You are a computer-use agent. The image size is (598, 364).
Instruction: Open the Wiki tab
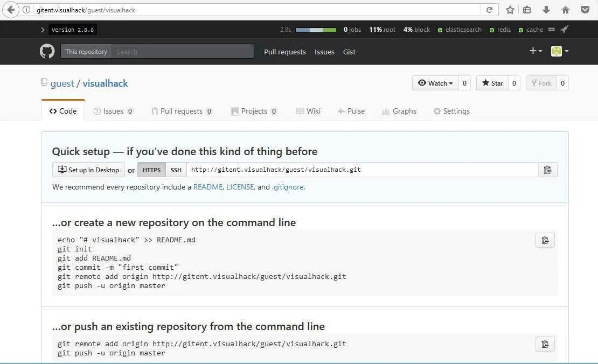click(308, 111)
